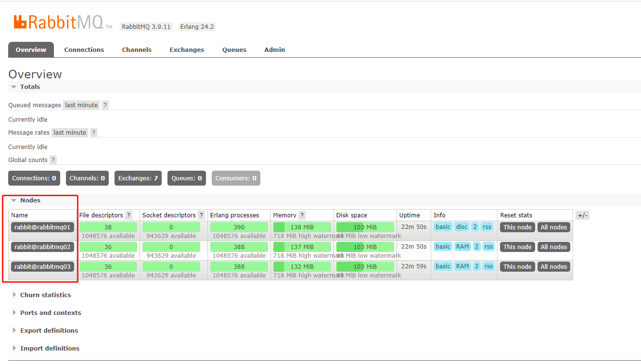Viewport: 641px width, 364px height.
Task: Open help for File descriptors column
Action: [128, 215]
